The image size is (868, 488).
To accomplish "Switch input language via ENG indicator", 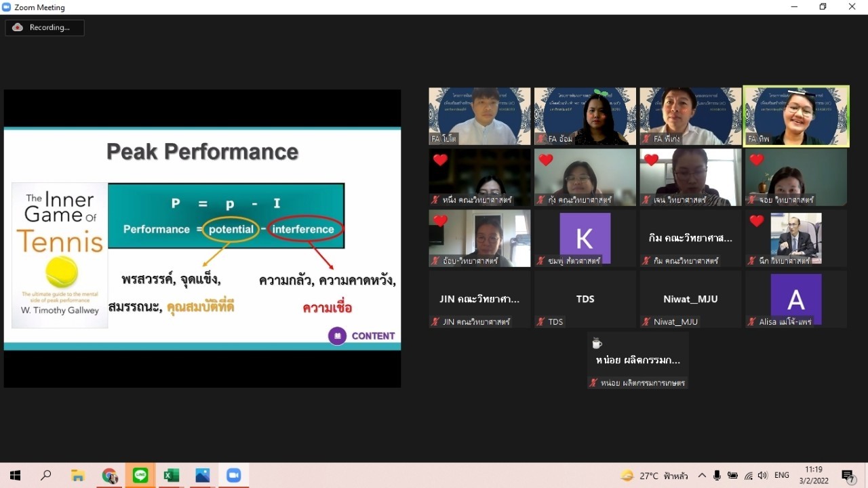I will [x=782, y=475].
